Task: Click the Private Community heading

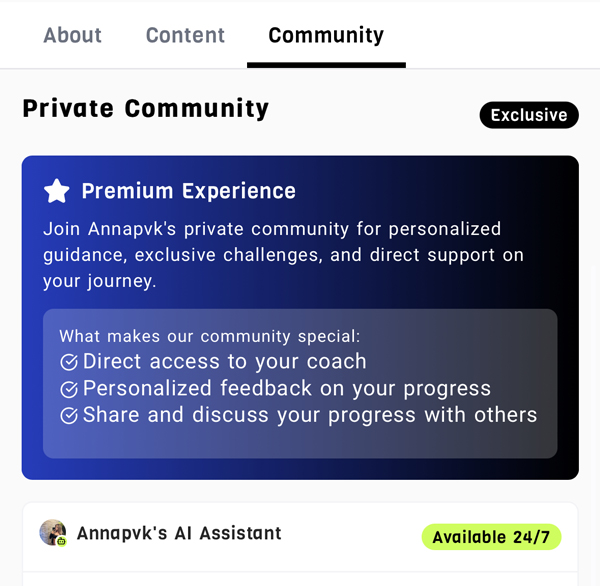Action: point(146,109)
